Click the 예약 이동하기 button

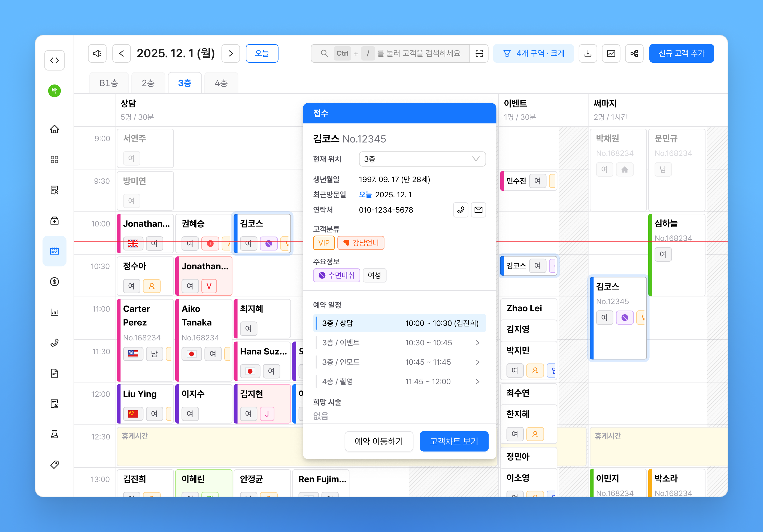[379, 441]
